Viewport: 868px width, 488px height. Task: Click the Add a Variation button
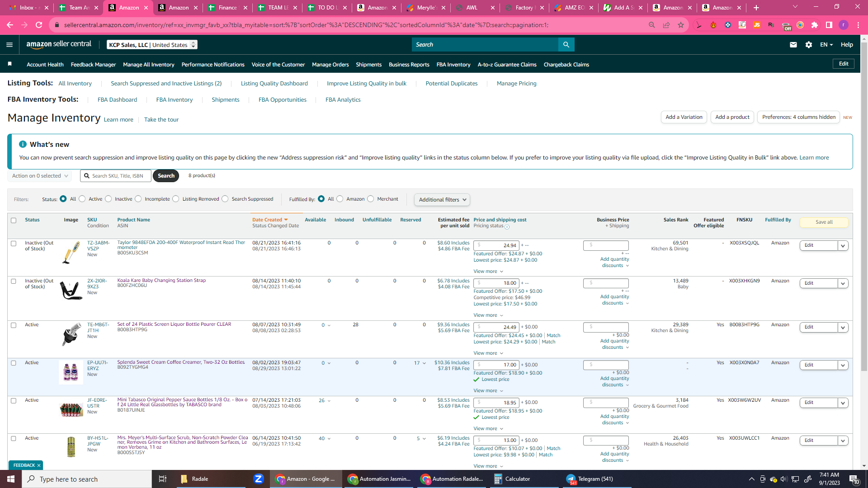point(684,117)
